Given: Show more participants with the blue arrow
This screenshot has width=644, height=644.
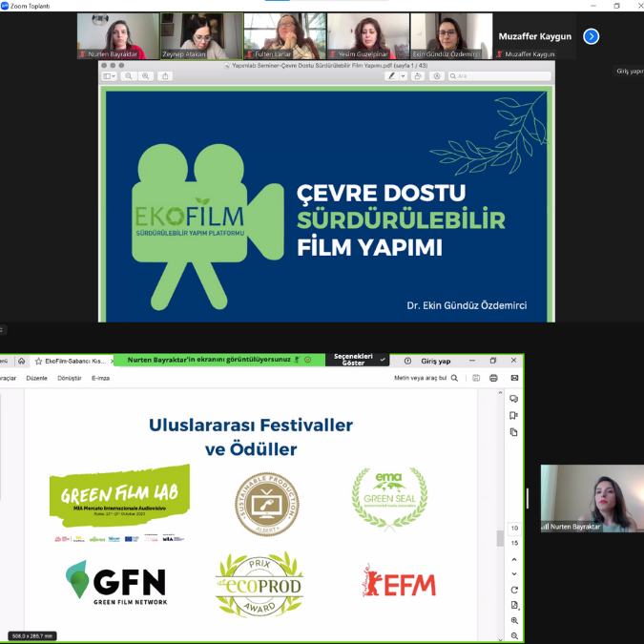Looking at the screenshot, I should (x=591, y=36).
